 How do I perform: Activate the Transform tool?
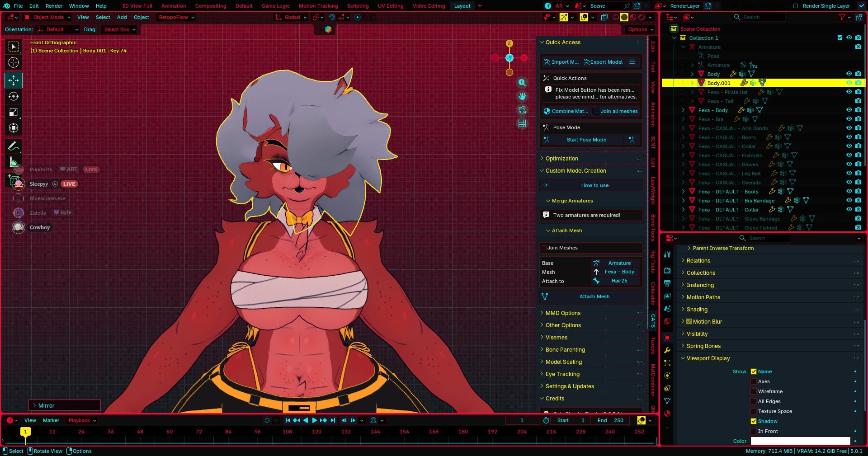(x=14, y=128)
